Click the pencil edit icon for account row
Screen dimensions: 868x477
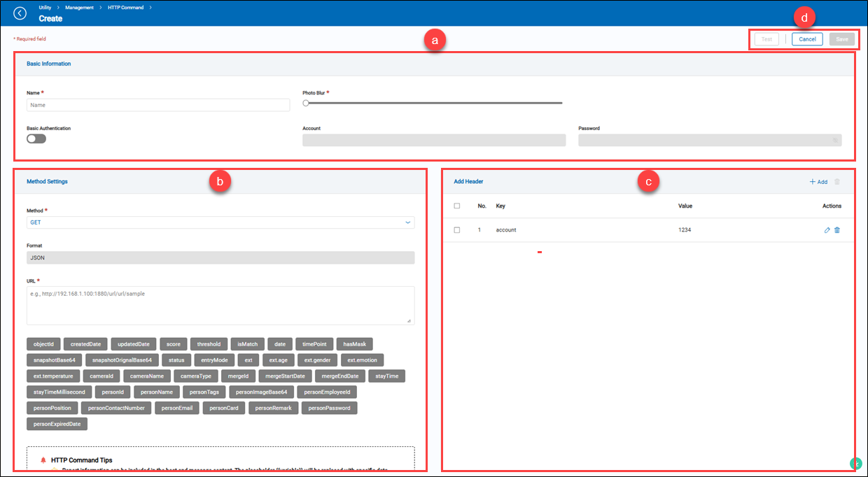click(x=827, y=230)
